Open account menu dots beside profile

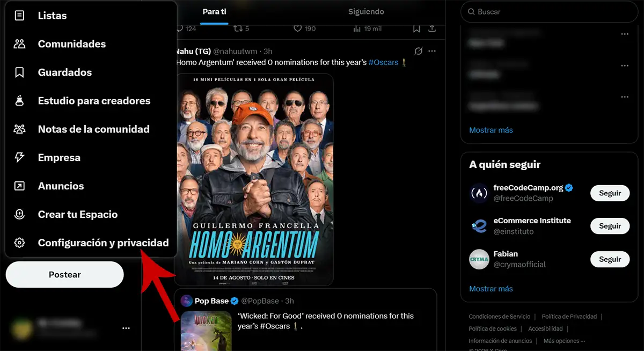pyautogui.click(x=126, y=328)
